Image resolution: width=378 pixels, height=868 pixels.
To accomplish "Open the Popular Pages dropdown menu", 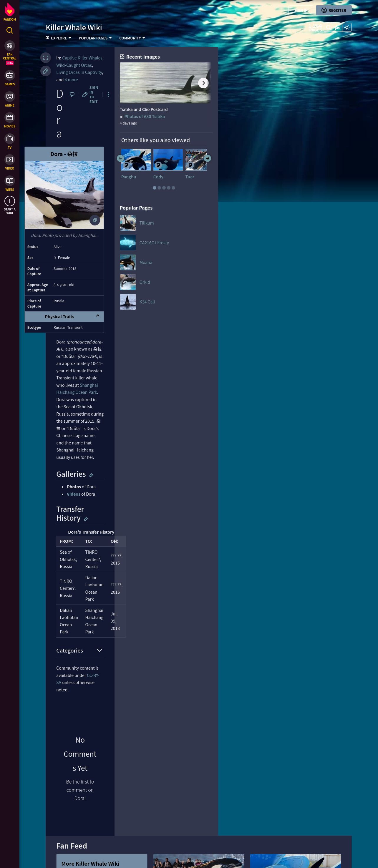I will pos(95,38).
